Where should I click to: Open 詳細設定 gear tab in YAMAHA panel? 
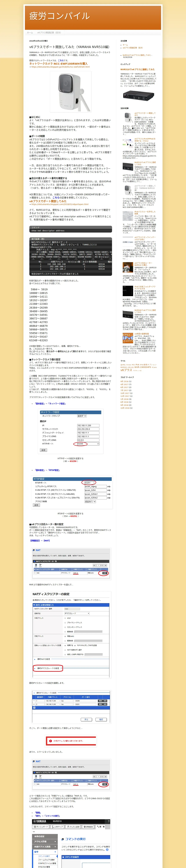coord(88,827)
